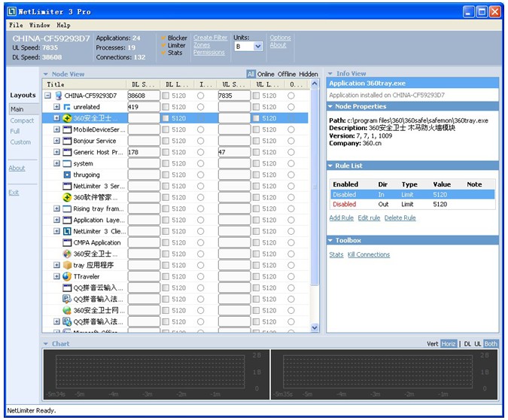Click the Edit rule link
Image resolution: width=508 pixels, height=420 pixels.
coord(369,218)
